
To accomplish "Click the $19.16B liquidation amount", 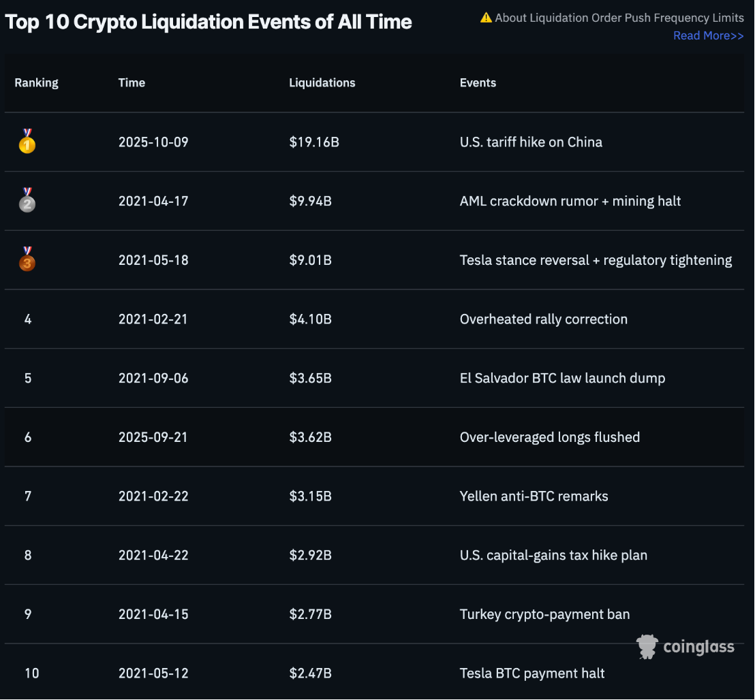I will point(314,142).
